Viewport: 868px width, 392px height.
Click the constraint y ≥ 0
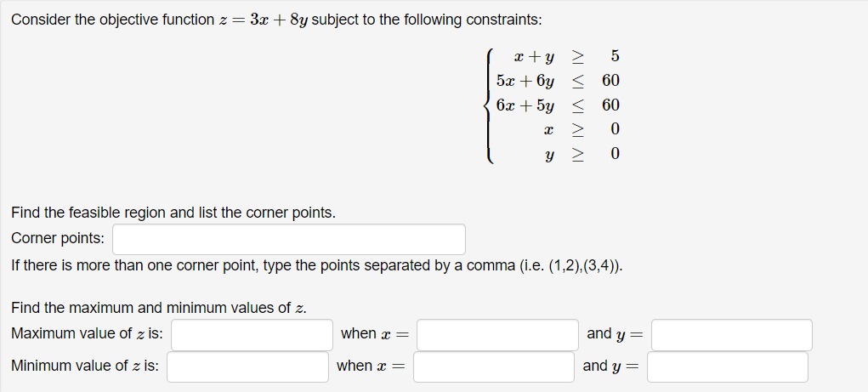tap(582, 154)
